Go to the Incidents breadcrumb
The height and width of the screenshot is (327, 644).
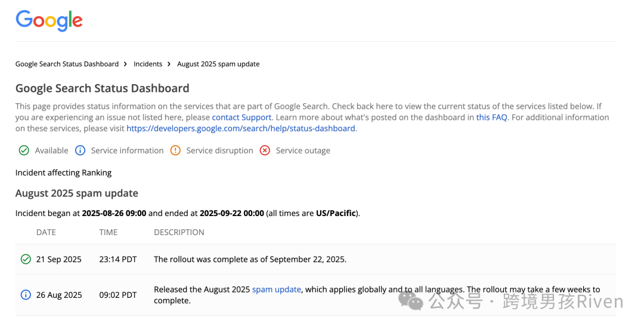click(x=148, y=64)
